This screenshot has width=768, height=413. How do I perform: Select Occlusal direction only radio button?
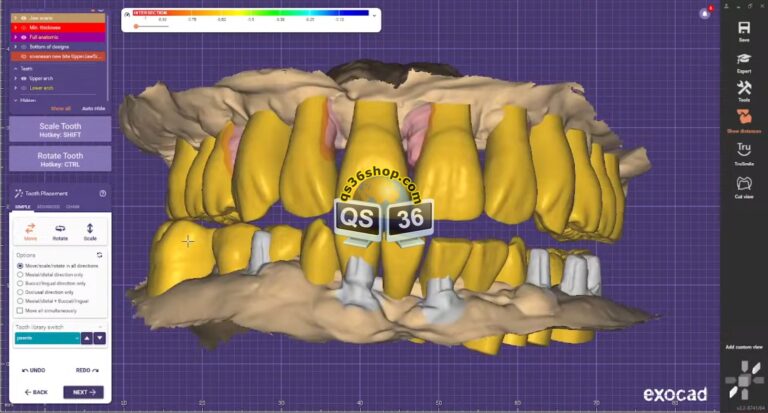[x=21, y=291]
